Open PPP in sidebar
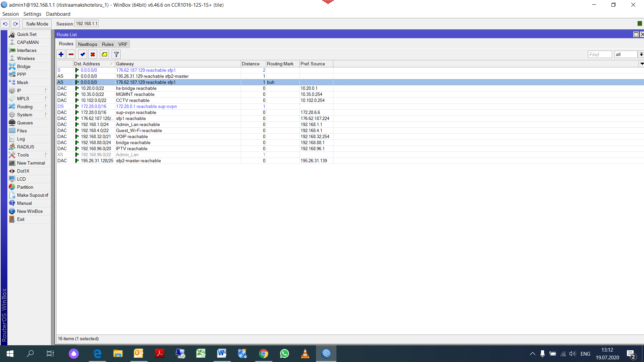The image size is (644, 362). click(x=29, y=74)
